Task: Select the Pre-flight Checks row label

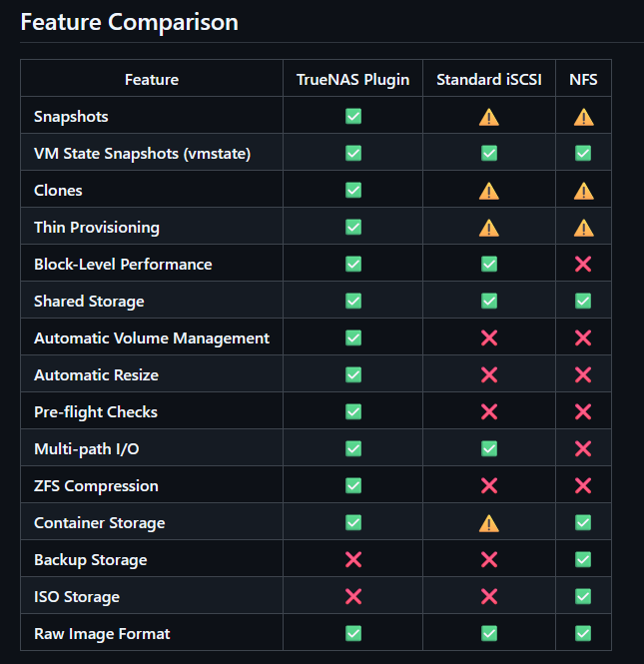Action: click(96, 412)
